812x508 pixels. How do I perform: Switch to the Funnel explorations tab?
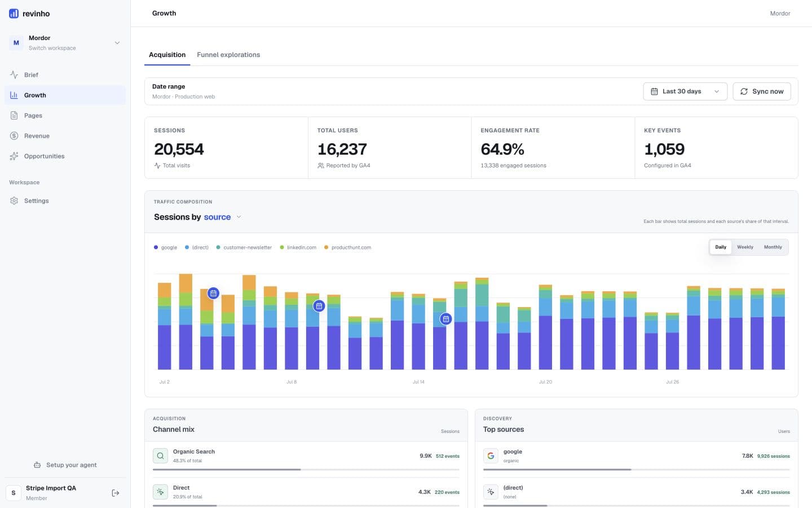click(228, 55)
